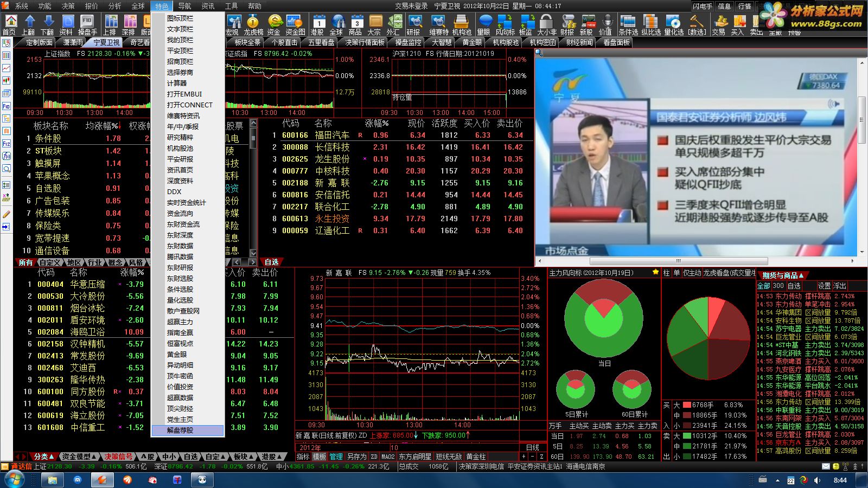
Task: Open the [数选] gavel icon
Action: (697, 25)
